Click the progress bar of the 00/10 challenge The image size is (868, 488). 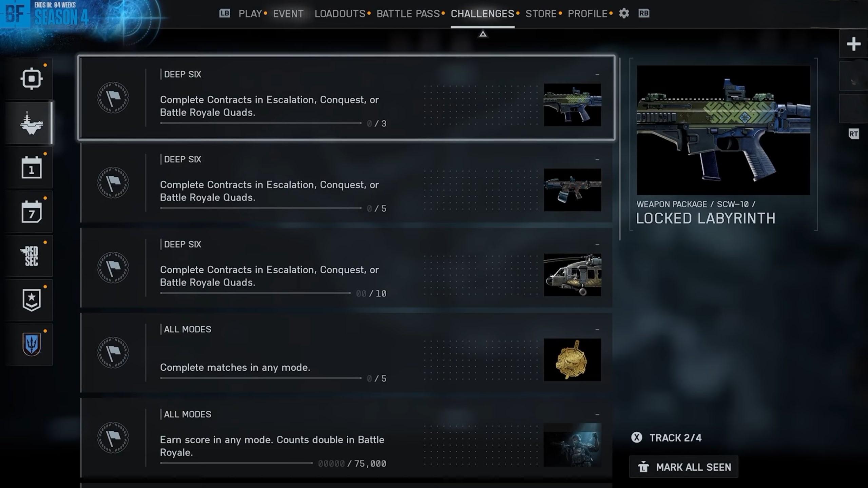255,293
